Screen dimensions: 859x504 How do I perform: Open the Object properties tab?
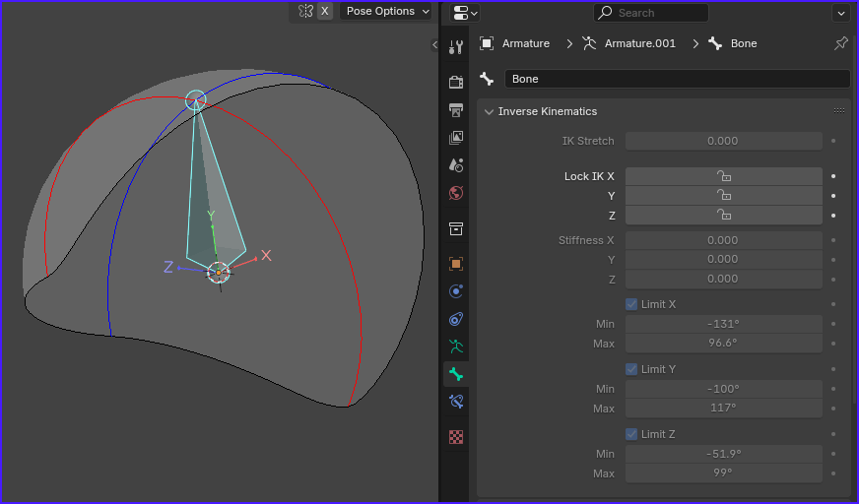(x=456, y=264)
